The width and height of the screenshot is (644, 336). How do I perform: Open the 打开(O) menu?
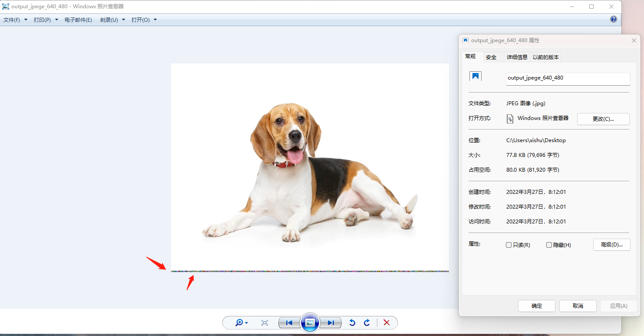click(144, 20)
